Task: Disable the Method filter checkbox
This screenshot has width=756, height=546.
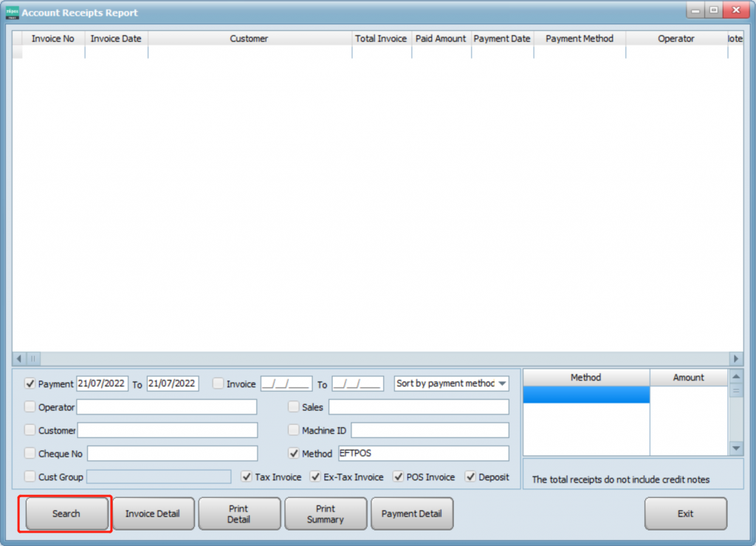Action: 294,454
